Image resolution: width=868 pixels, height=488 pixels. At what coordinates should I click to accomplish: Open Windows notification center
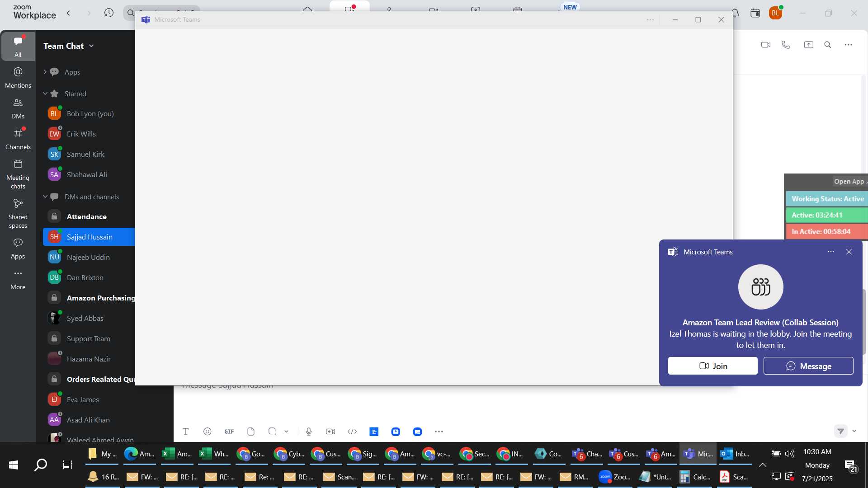click(851, 465)
